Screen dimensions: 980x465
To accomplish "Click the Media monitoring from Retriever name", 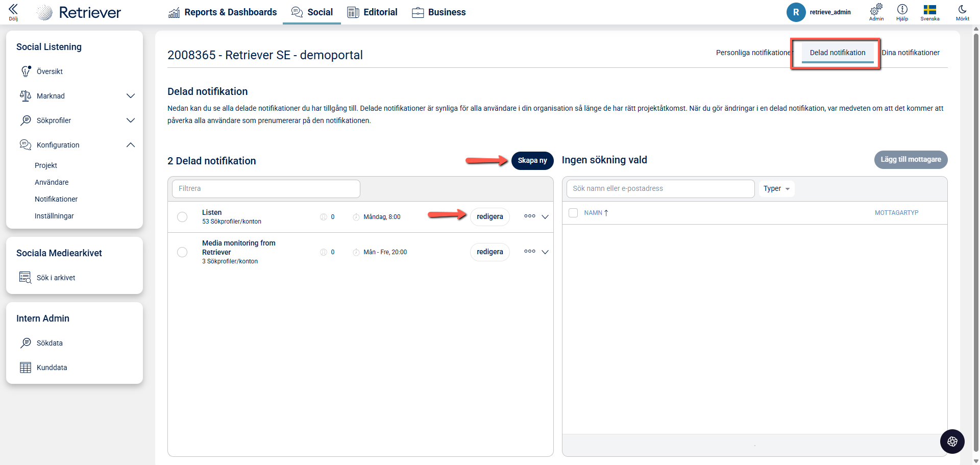I will click(239, 248).
